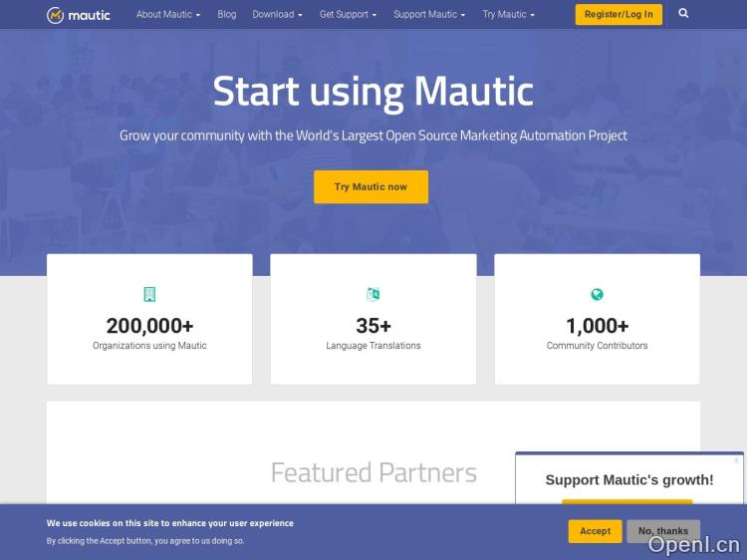Click the cookie notice headline text
Screen dimensions: 747x560
click(x=170, y=523)
